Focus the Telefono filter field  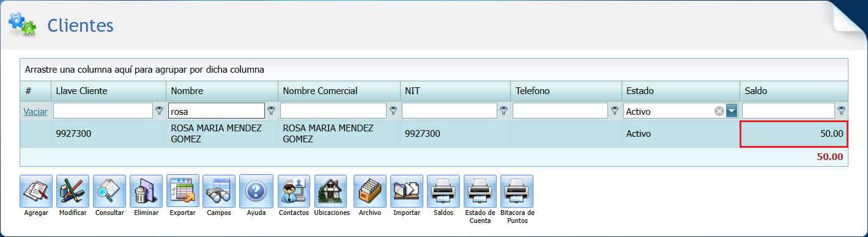point(560,111)
